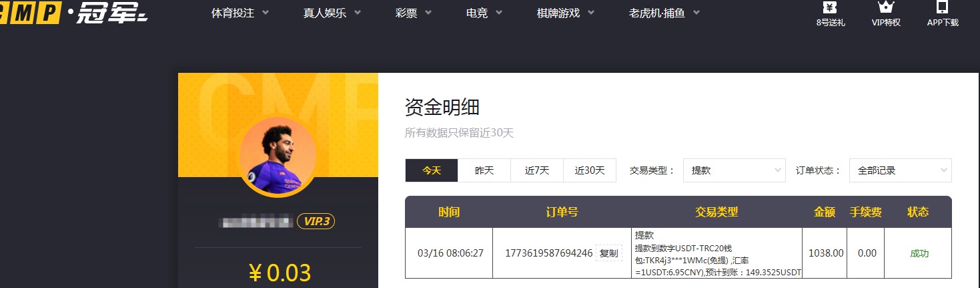Open the 8号送礼 gift icon
Viewport: 980px width, 288px height.
[831, 14]
